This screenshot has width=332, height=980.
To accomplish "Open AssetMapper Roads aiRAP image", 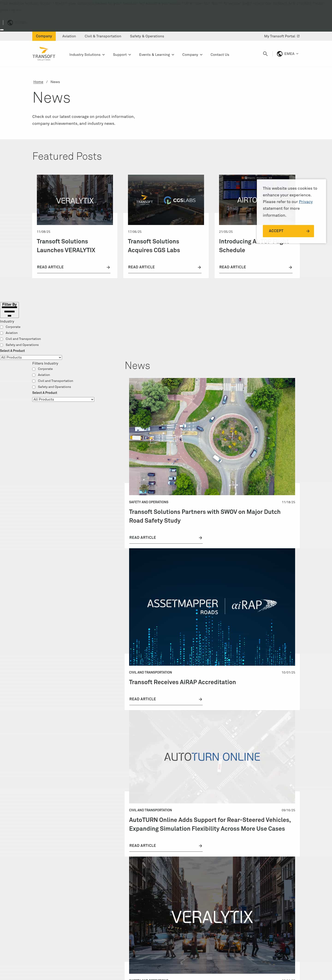I will click(x=212, y=607).
